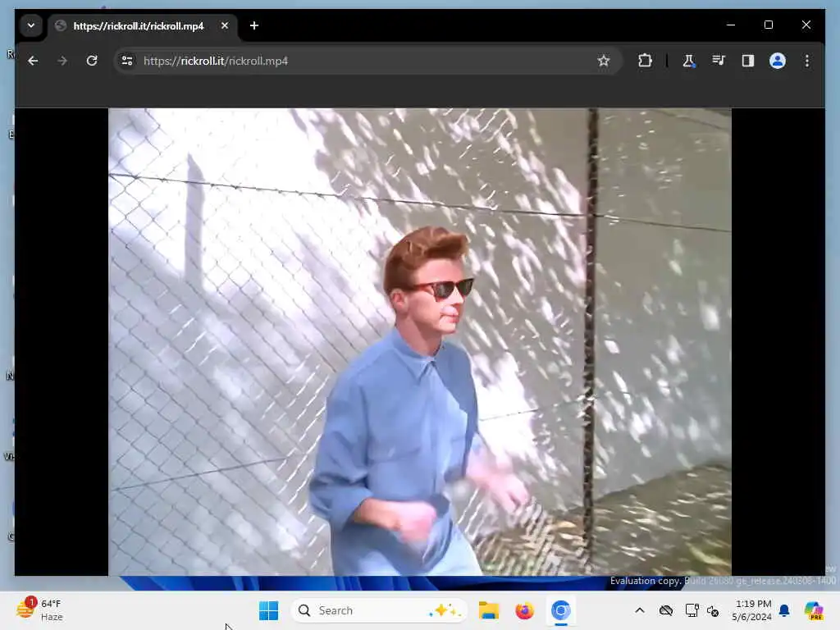
Task: Bookmark this page with star icon
Action: pyautogui.click(x=604, y=61)
